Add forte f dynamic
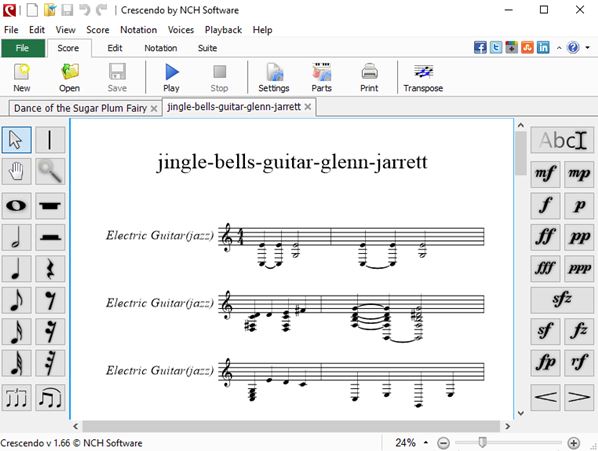 point(545,205)
